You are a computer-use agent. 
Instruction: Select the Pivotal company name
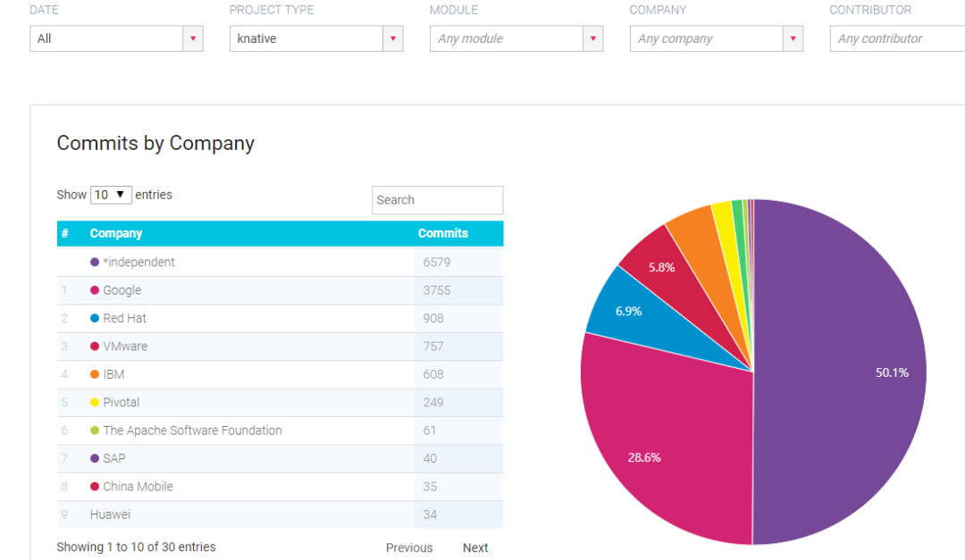[x=121, y=403]
